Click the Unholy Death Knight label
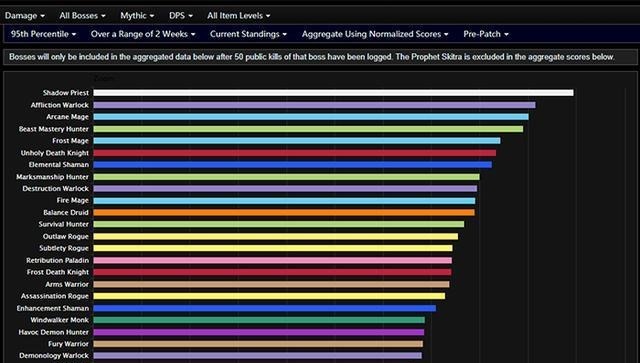The image size is (640, 363). 55,153
